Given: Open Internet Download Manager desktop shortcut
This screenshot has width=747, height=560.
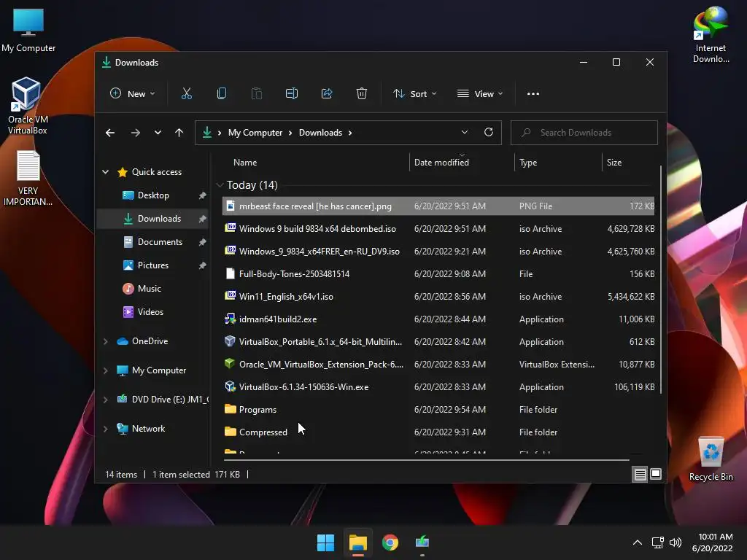Looking at the screenshot, I should coord(711,35).
